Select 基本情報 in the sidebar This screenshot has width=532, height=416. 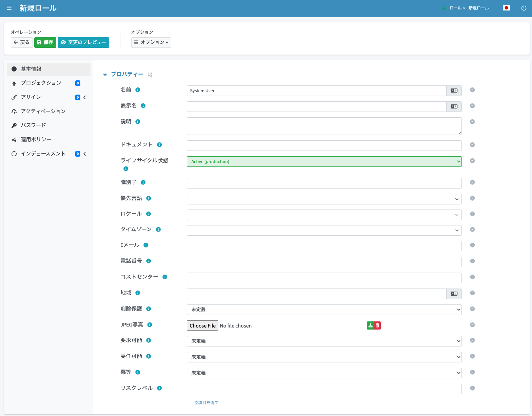[48, 69]
